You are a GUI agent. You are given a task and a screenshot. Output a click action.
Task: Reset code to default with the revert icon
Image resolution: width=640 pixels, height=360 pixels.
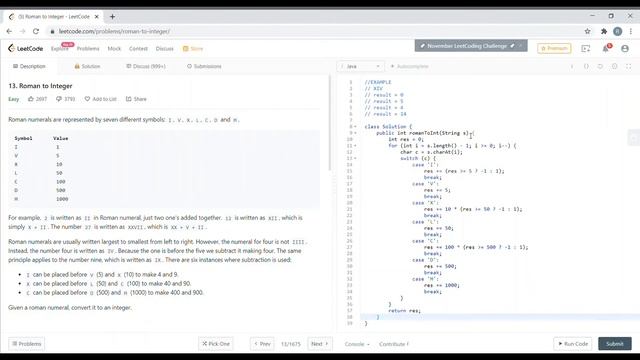[x=600, y=66]
